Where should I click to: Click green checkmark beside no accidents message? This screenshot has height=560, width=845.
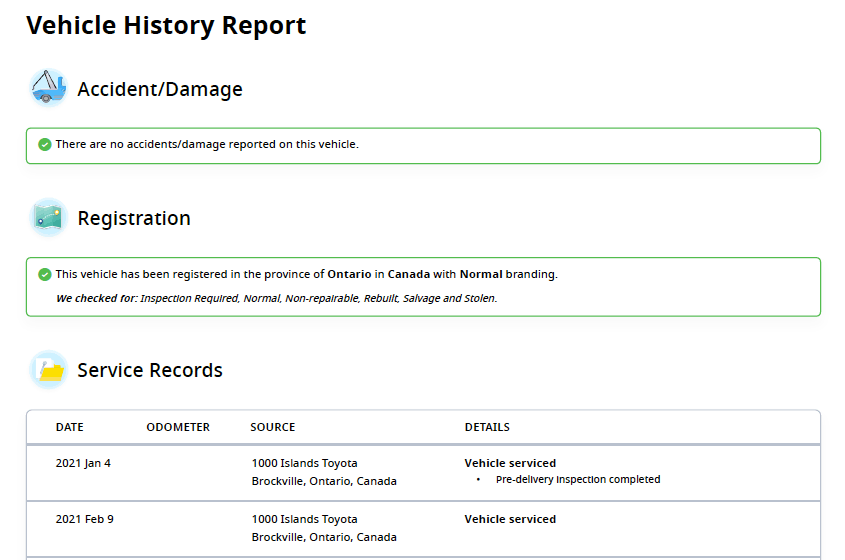pos(44,145)
